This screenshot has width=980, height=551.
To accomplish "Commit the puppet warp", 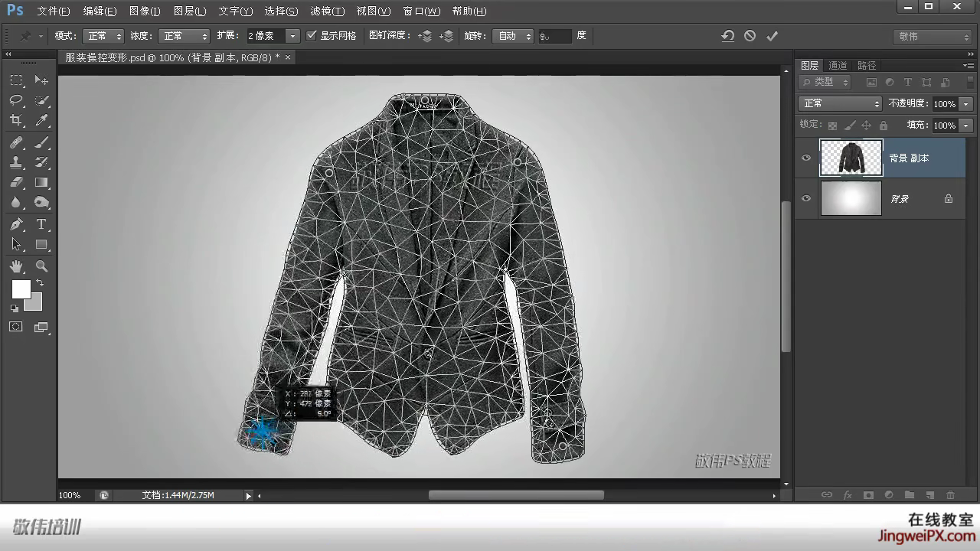I will tap(772, 36).
